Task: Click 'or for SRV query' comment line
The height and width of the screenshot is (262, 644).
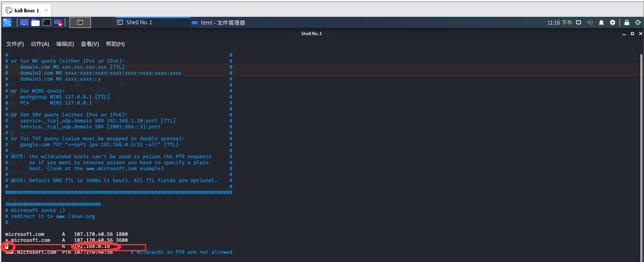Action: (70, 115)
